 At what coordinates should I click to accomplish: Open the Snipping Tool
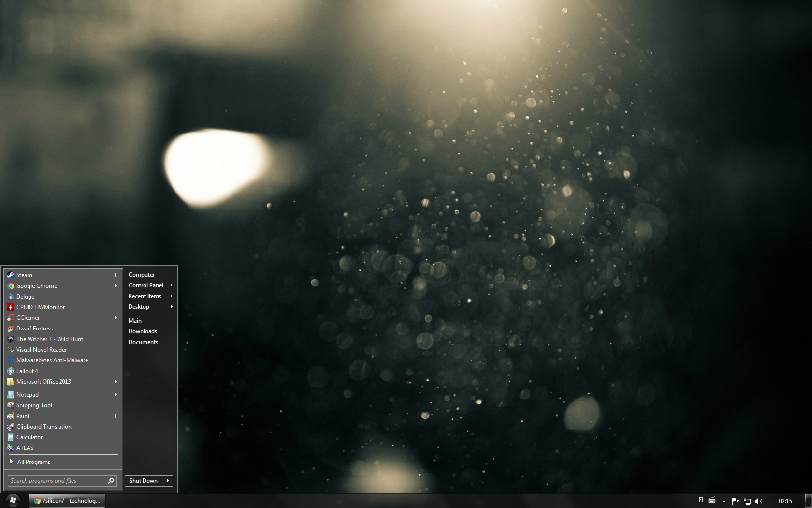[x=34, y=405]
